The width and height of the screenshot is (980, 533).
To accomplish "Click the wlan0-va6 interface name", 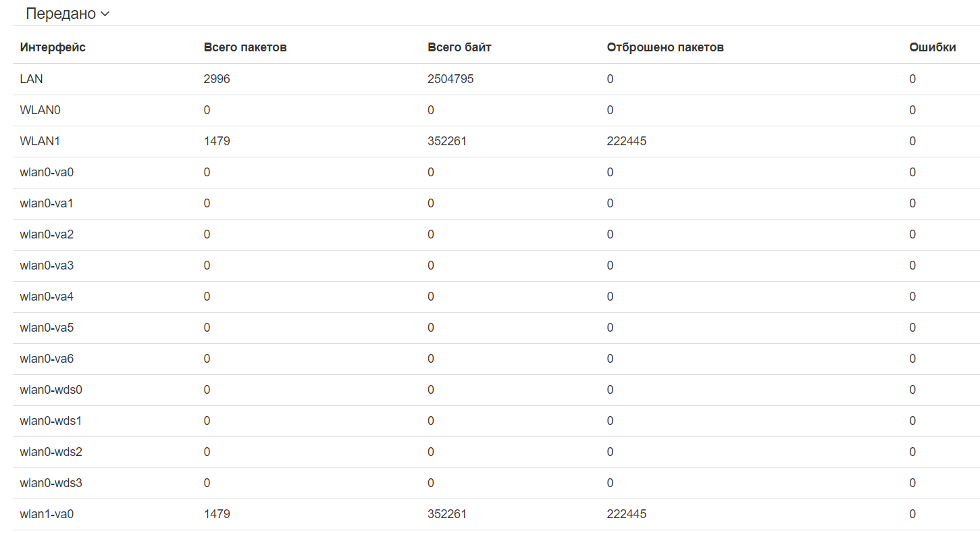I will [x=47, y=359].
